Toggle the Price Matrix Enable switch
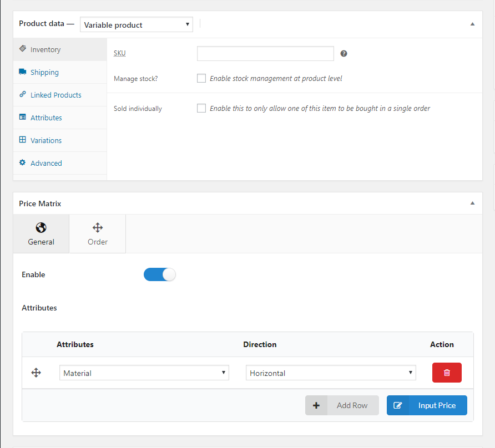The image size is (495, 448). (160, 274)
